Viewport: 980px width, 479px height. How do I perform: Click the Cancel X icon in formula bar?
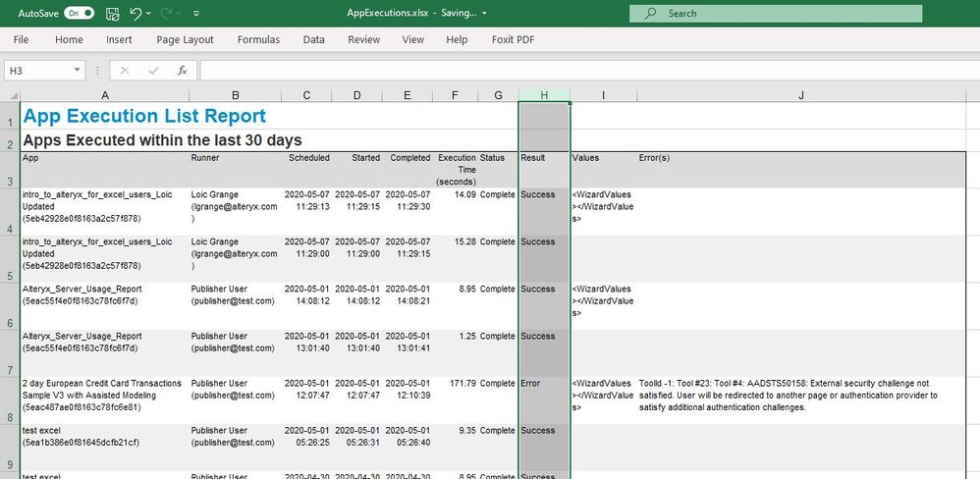click(x=125, y=71)
